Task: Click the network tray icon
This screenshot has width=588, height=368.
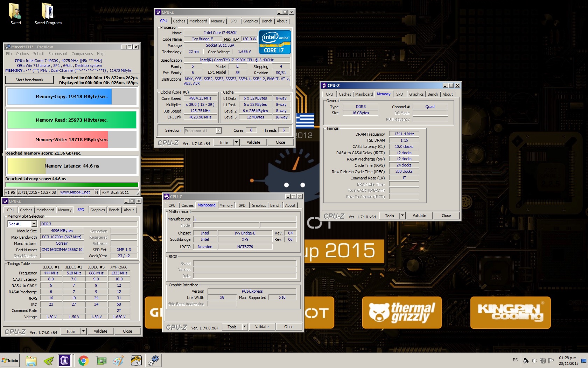Action: point(543,361)
